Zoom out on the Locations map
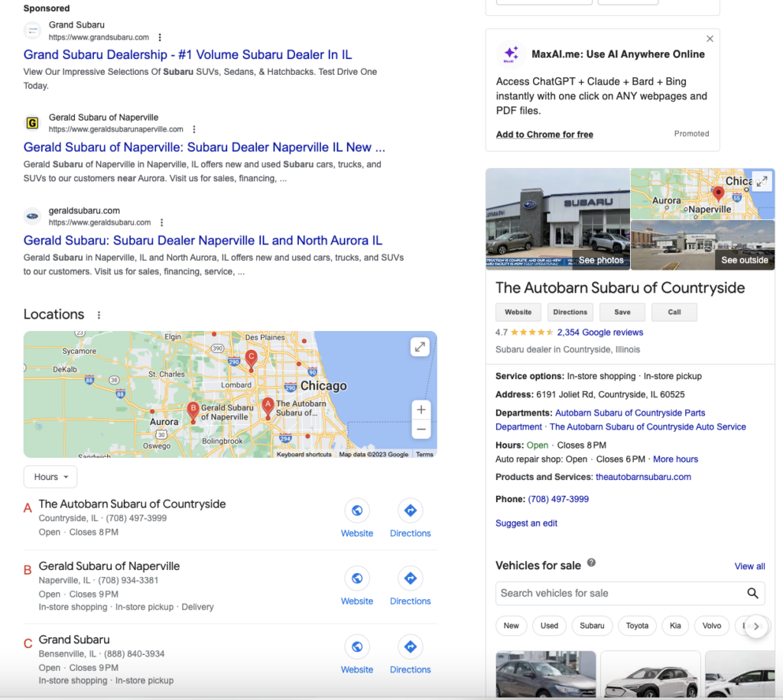This screenshot has width=783, height=700. (421, 430)
